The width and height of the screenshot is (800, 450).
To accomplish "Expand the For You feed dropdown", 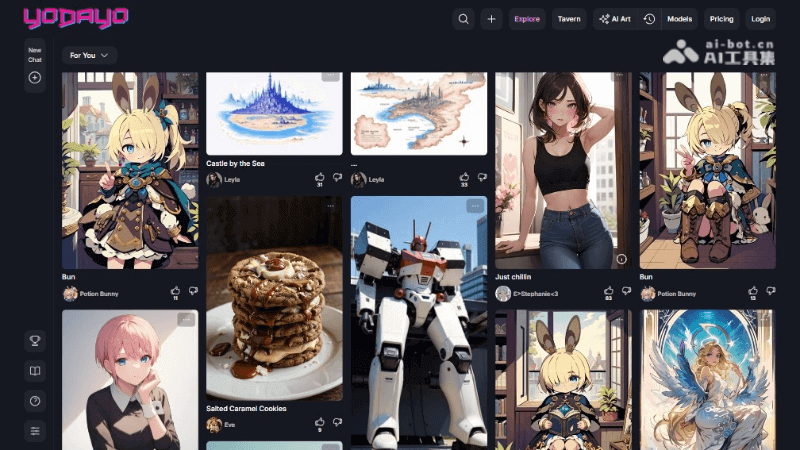I will (x=89, y=55).
